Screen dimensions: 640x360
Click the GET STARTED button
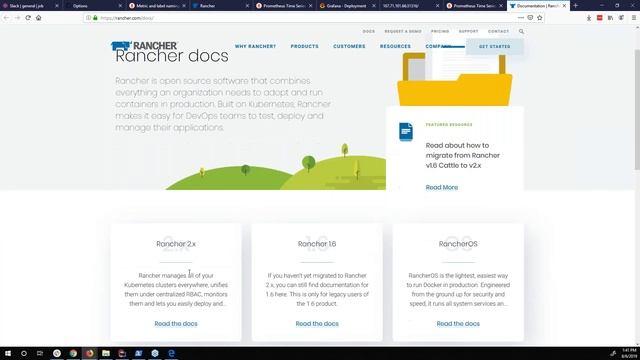pyautogui.click(x=494, y=47)
